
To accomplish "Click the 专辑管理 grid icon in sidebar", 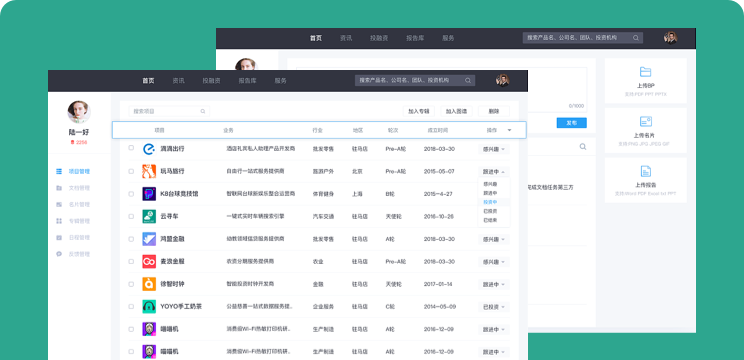I will tap(59, 221).
